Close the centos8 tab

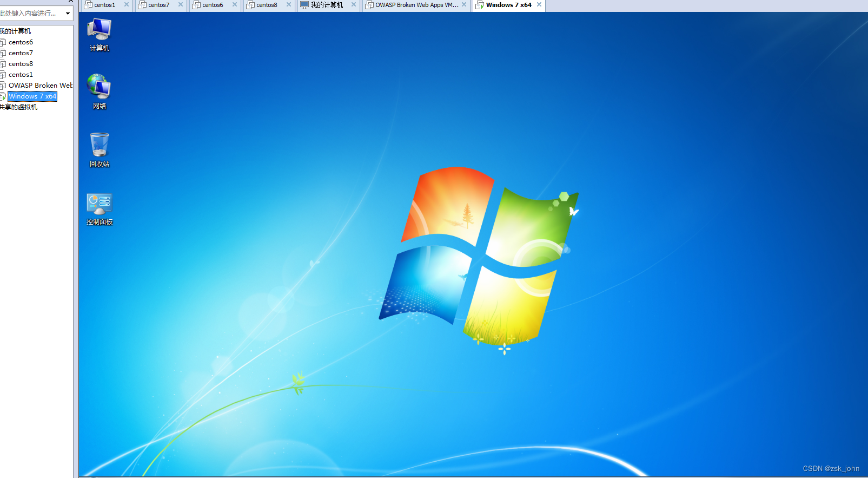[289, 4]
